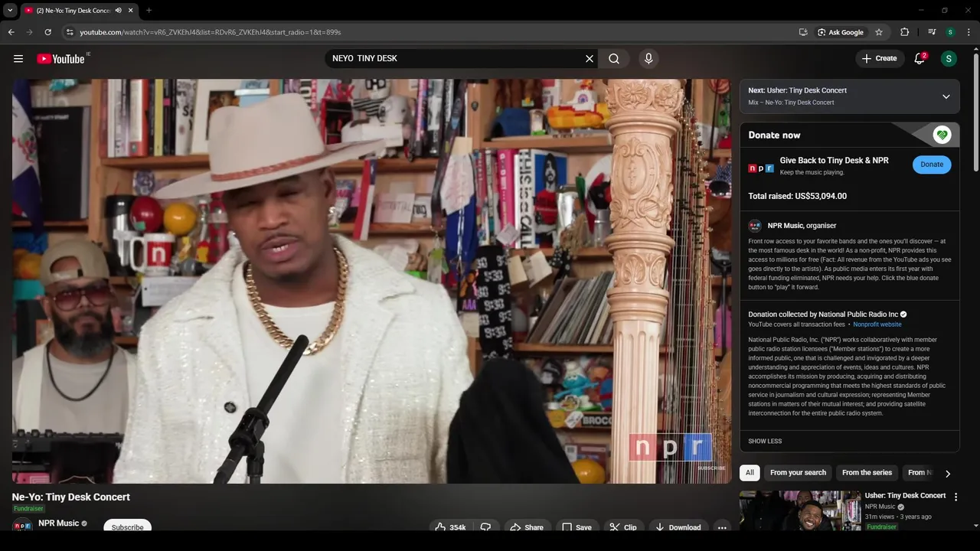
Task: Save the video to a playlist
Action: (x=577, y=527)
